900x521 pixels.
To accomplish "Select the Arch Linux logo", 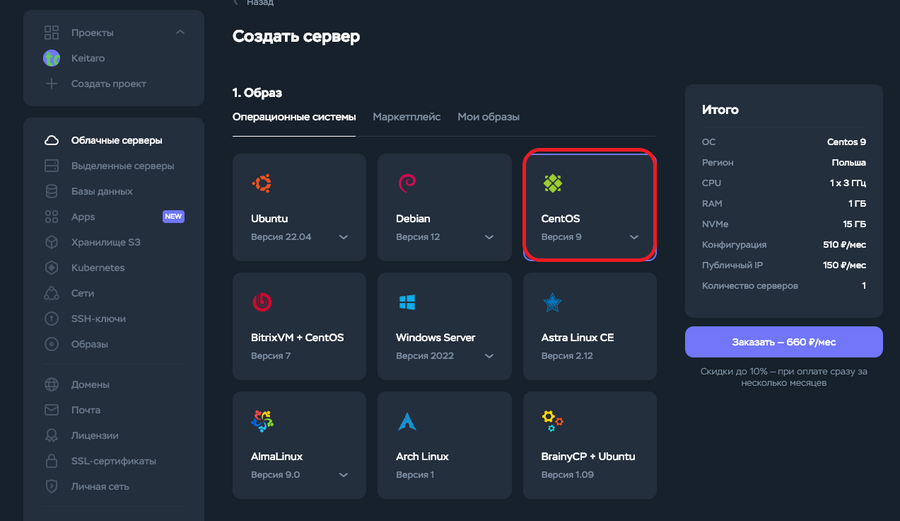I will point(407,421).
